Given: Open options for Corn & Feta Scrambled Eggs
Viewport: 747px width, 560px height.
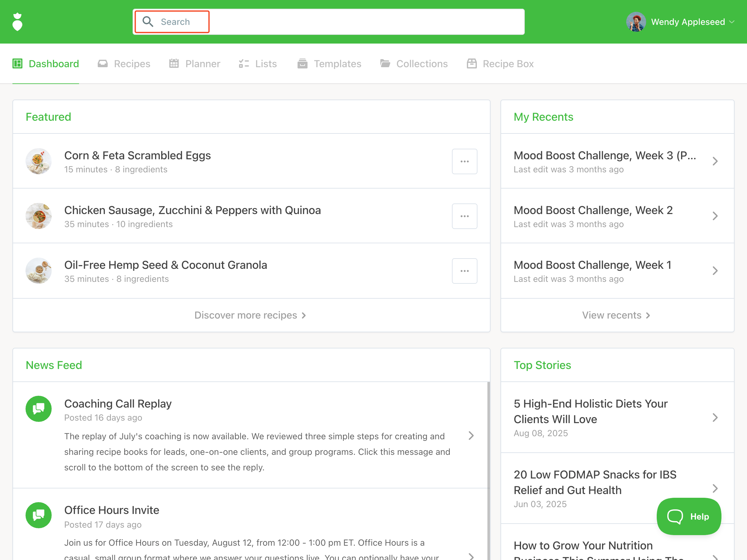Looking at the screenshot, I should 464,161.
